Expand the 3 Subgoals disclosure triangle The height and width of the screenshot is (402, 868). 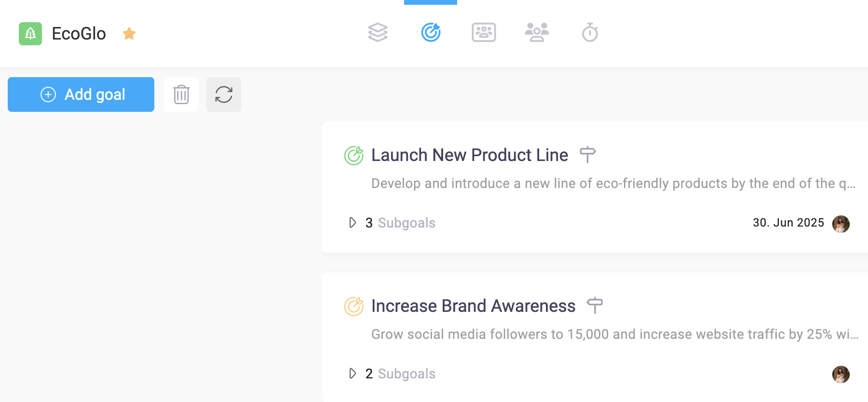point(353,223)
